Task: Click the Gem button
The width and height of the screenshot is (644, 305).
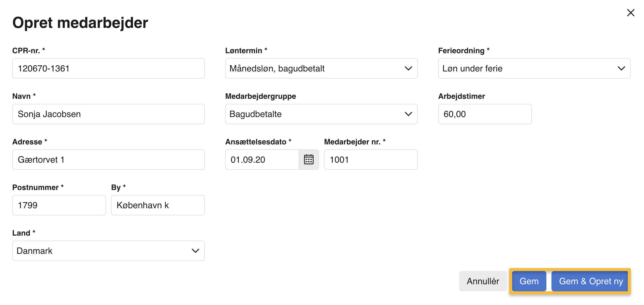Action: [x=529, y=281]
